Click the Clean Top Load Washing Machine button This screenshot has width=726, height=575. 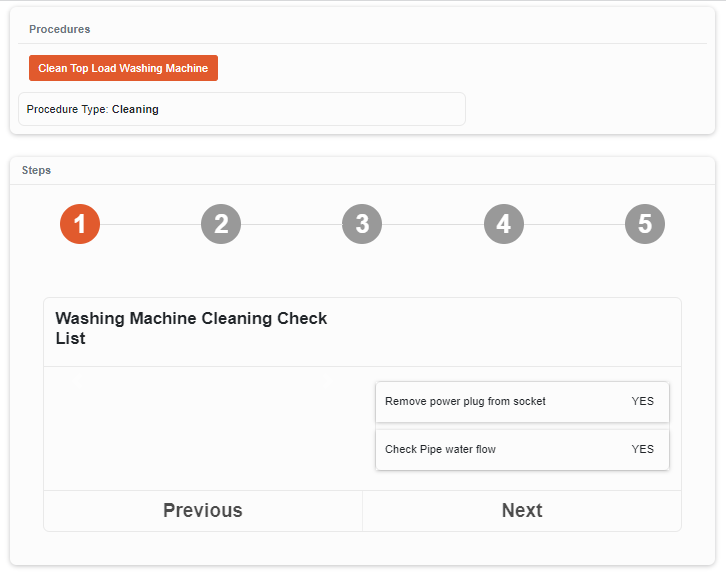click(x=123, y=68)
